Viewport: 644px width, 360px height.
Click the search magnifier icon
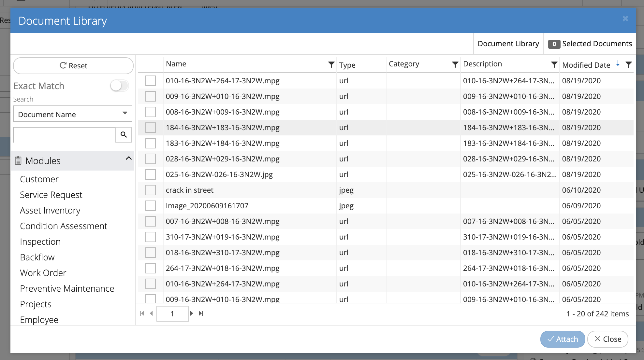[123, 134]
